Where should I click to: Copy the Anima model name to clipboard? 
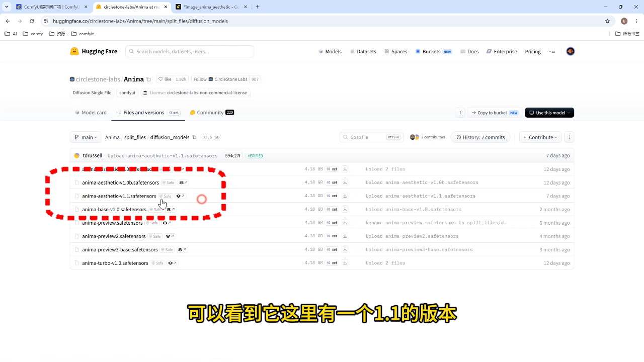[148, 79]
